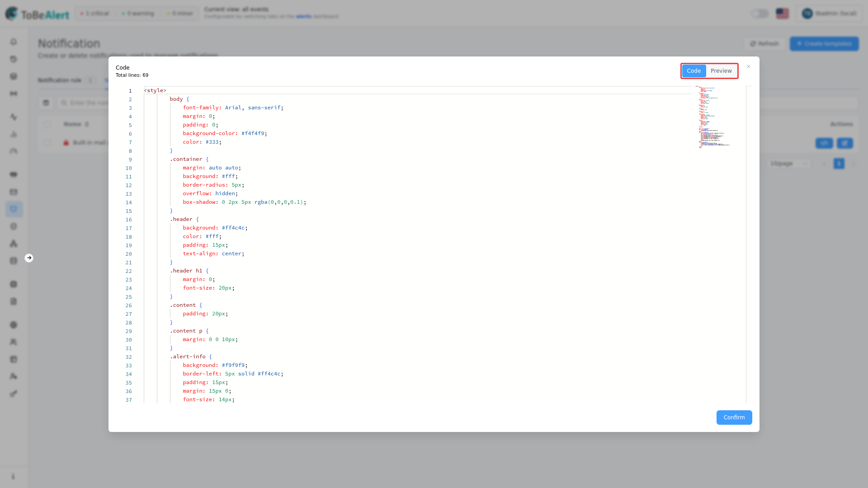868x488 pixels.
Task: Place cursor on background #ff4c4c line
Action: pos(215,228)
